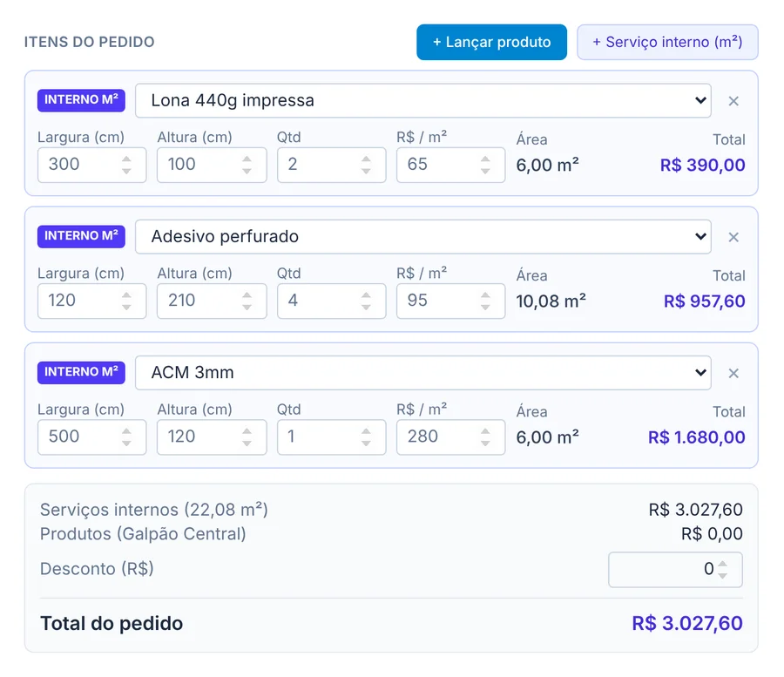Decrease ACM 3mm Altura down arrow
This screenshot has height=677, width=784.
[x=247, y=443]
